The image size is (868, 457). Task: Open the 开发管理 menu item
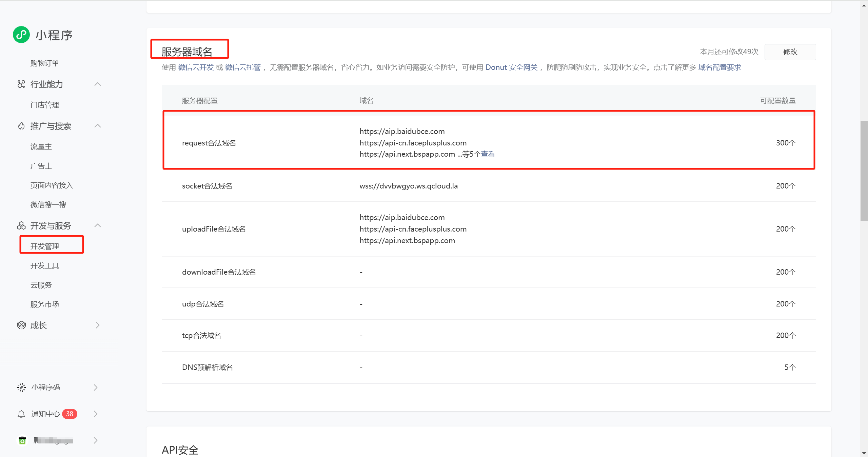point(45,246)
